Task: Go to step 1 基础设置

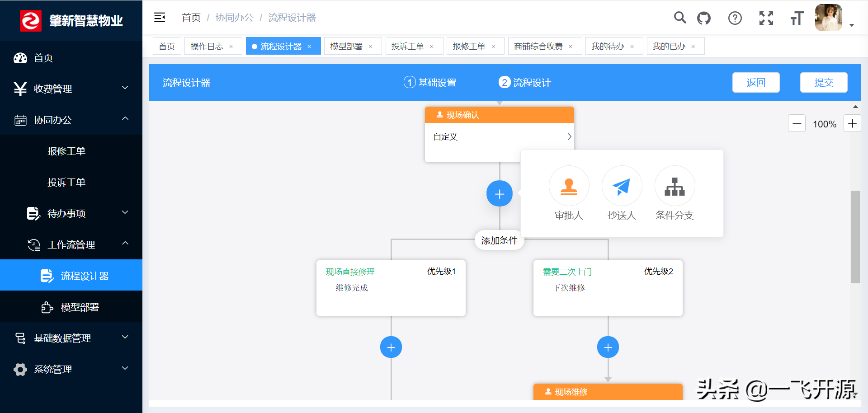Action: click(x=430, y=82)
